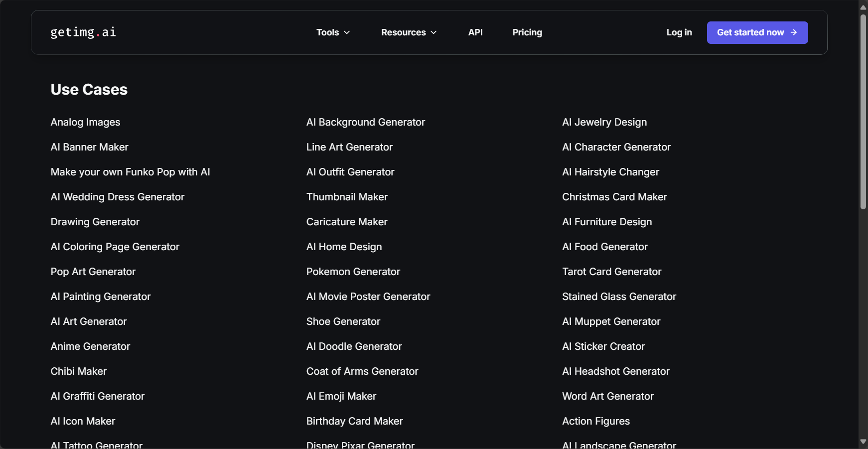Open AI Headshot Generator
Image resolution: width=868 pixels, height=449 pixels.
click(x=616, y=371)
